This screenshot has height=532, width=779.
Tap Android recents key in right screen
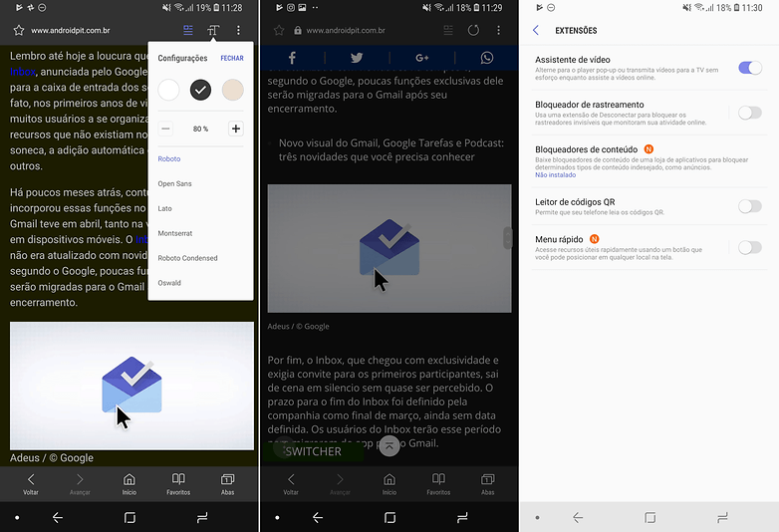(x=722, y=518)
